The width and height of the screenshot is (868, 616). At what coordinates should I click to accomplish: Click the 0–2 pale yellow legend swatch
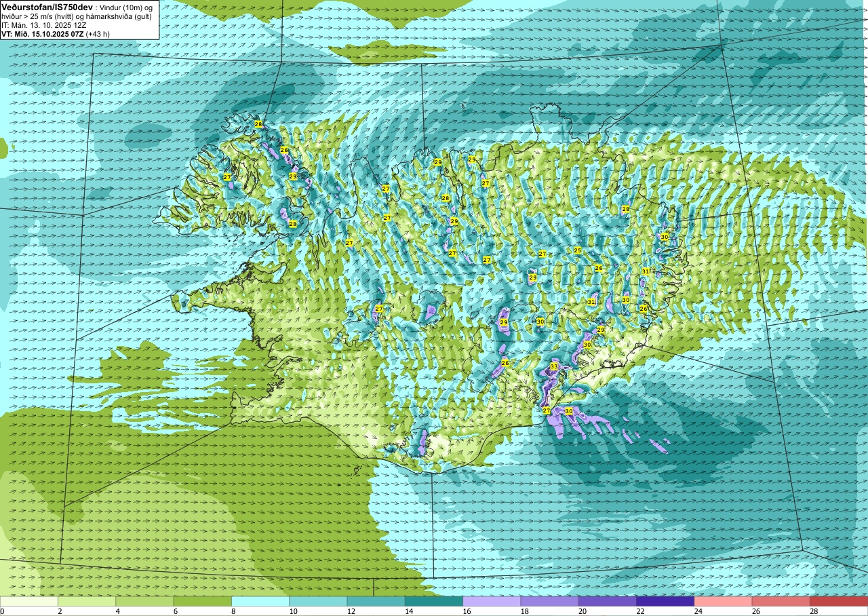coord(29,601)
